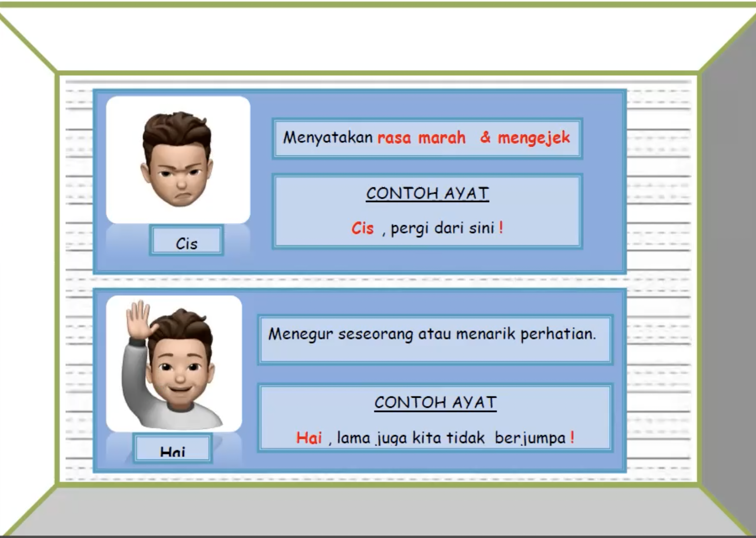Click the gray right wall panel
The width and height of the screenshot is (756, 538).
coord(728,279)
